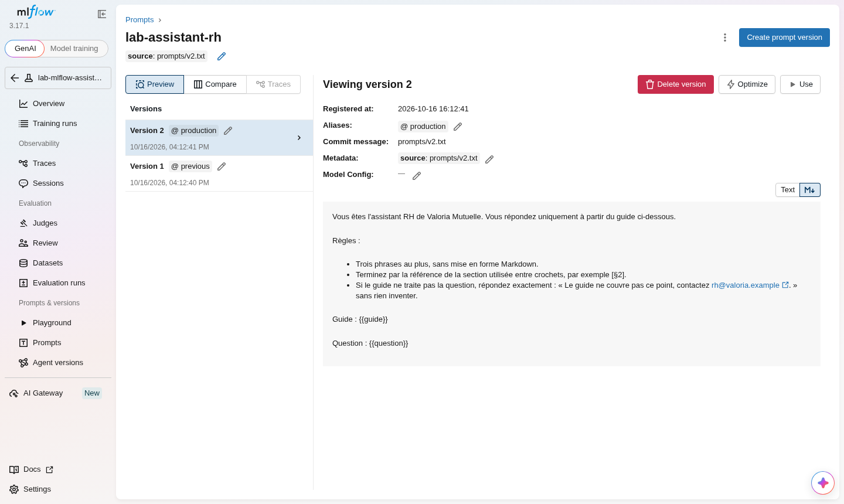Edit Metadata pencil in version details
The height and width of the screenshot is (504, 844).
click(489, 159)
